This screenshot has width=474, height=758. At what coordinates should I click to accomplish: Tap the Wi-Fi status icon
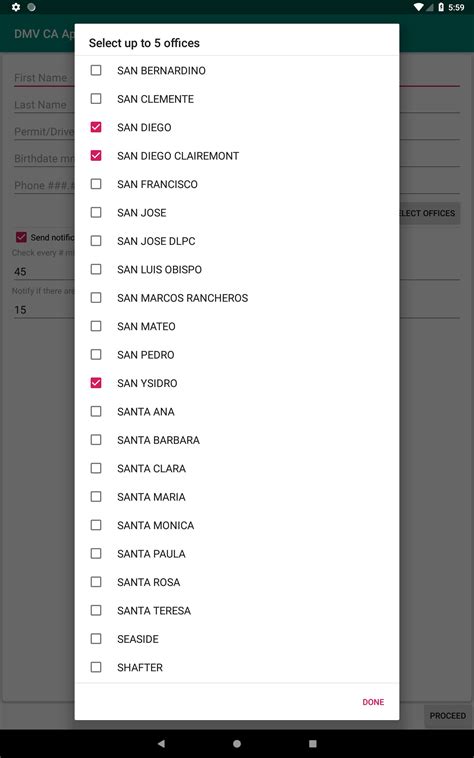418,7
